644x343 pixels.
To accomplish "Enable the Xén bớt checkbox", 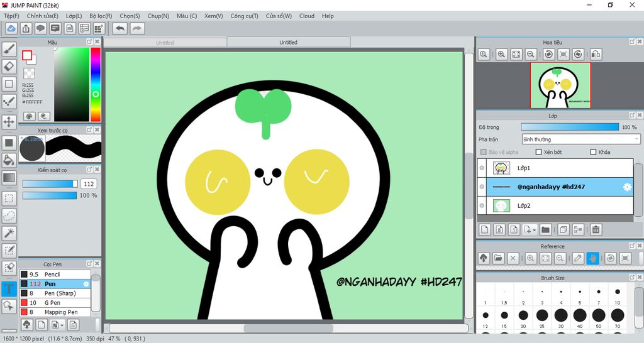I will 538,152.
